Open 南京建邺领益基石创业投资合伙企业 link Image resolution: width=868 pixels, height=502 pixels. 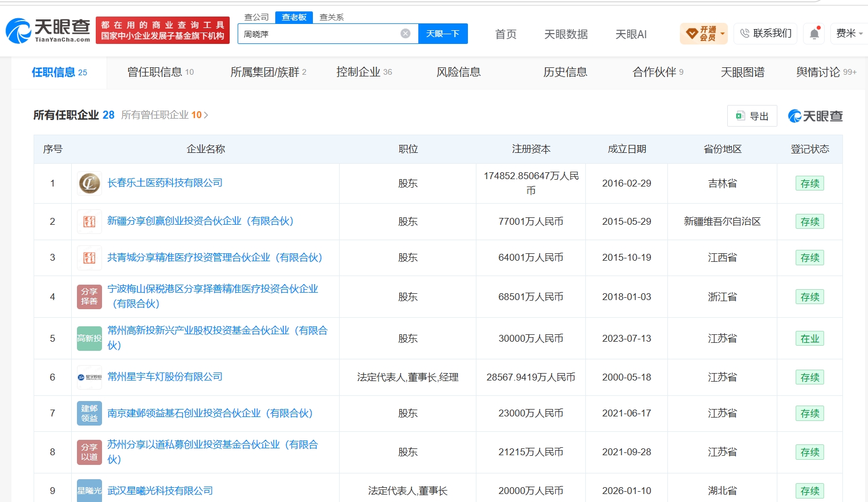(x=210, y=413)
